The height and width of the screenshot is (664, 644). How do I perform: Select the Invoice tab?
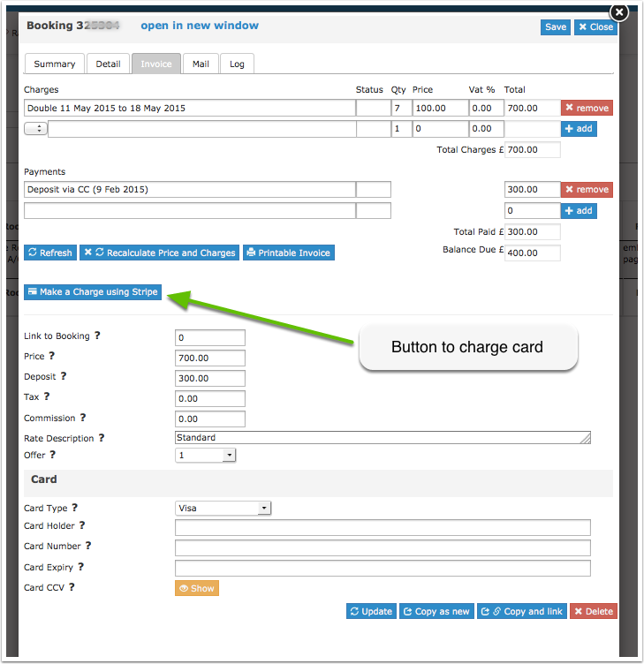click(156, 64)
